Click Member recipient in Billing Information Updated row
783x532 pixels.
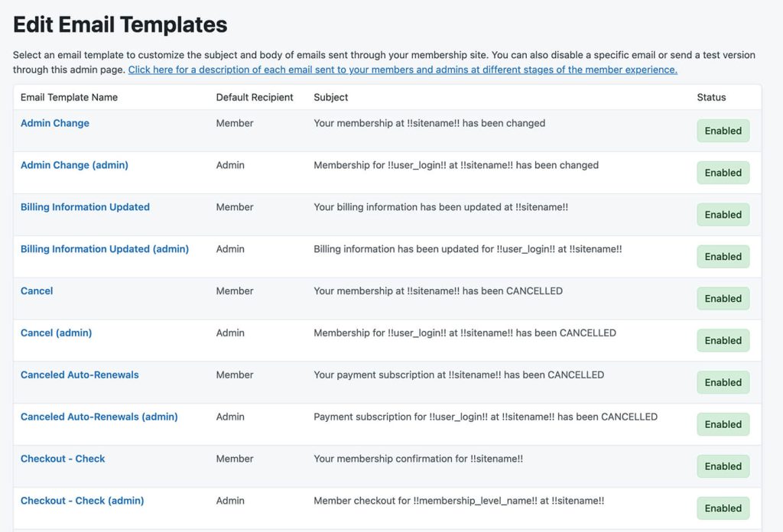[235, 207]
